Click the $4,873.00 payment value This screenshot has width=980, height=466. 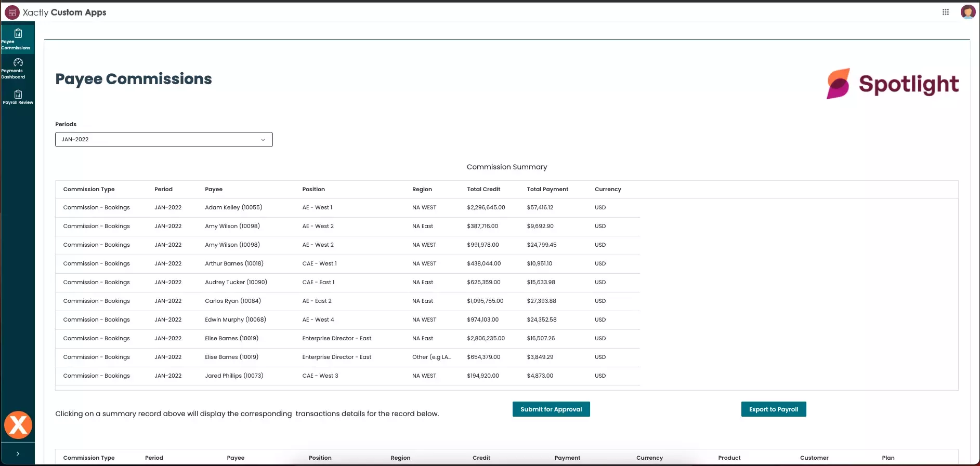[540, 376]
